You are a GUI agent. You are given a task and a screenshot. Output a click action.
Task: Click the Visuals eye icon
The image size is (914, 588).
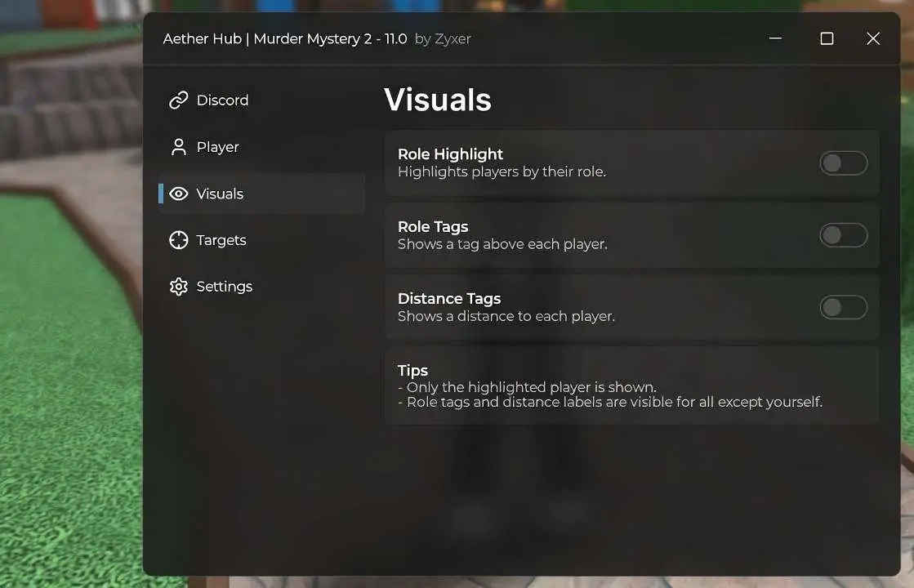[178, 194]
